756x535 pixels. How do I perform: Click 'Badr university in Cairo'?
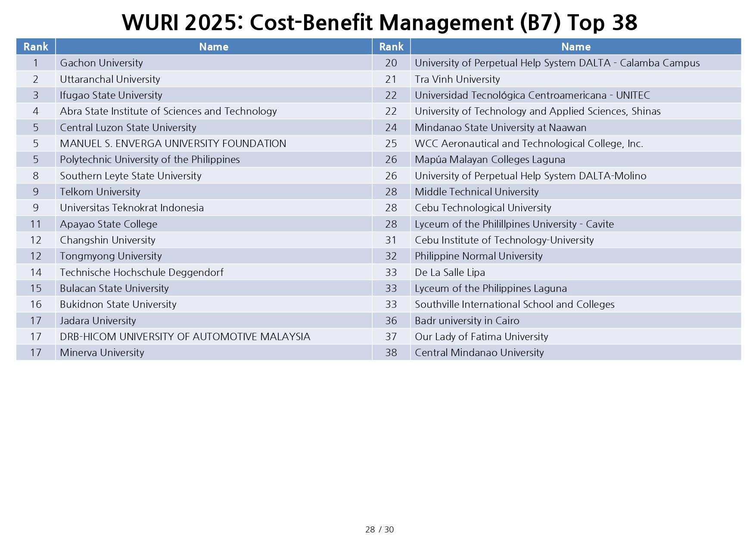click(x=467, y=321)
